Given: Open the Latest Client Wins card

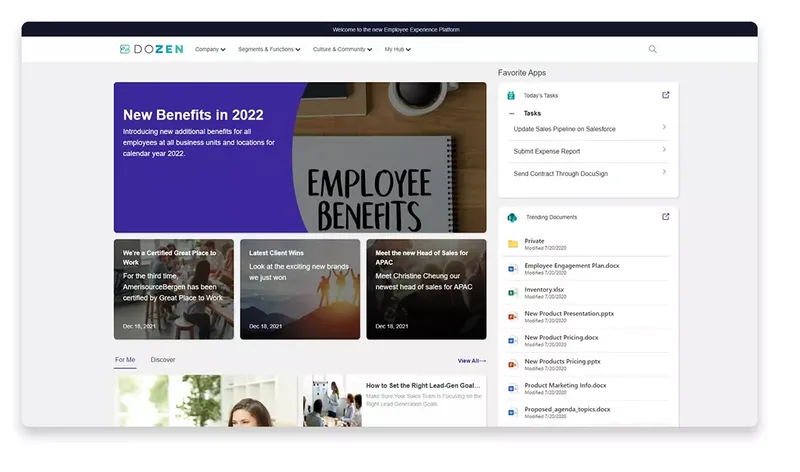Looking at the screenshot, I should 300,289.
